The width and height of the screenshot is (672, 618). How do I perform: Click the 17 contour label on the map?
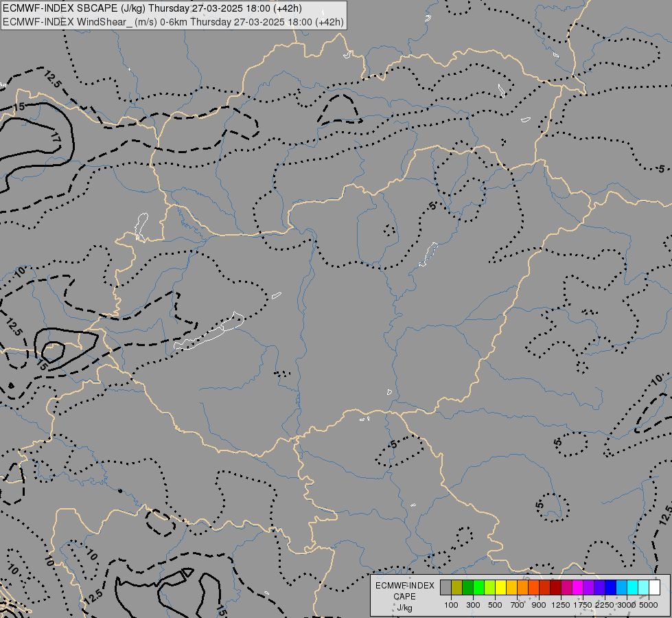[x=56, y=137]
